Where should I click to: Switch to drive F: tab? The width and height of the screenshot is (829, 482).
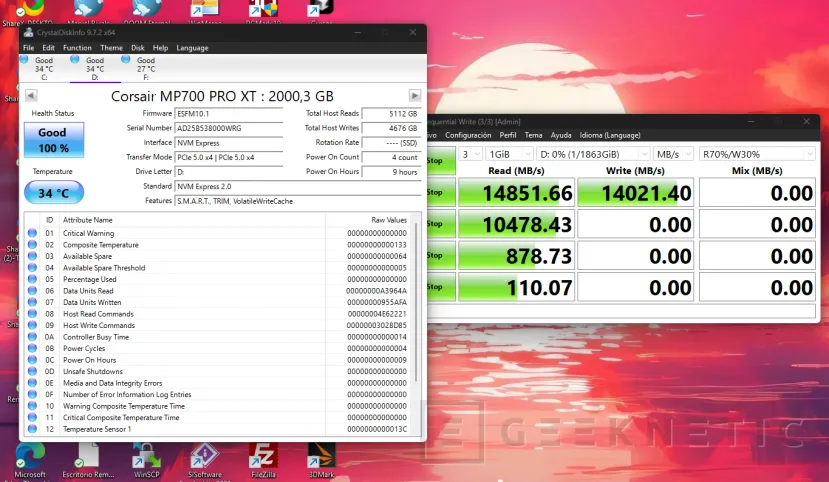[146, 69]
